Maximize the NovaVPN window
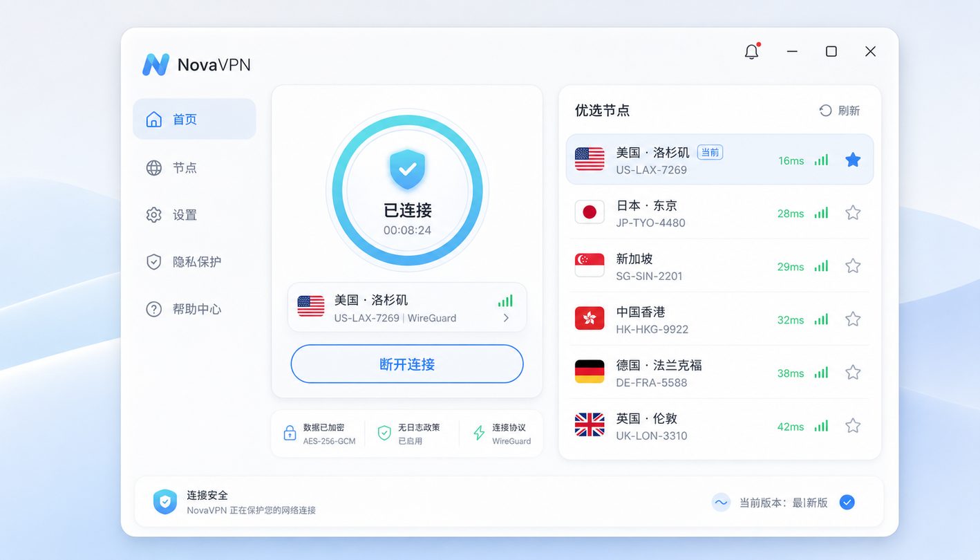 831,52
